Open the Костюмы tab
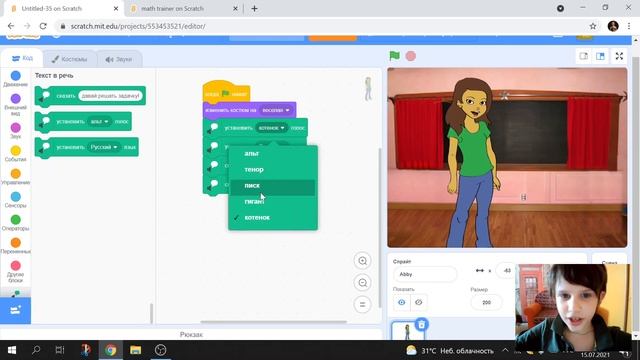 click(x=69, y=59)
